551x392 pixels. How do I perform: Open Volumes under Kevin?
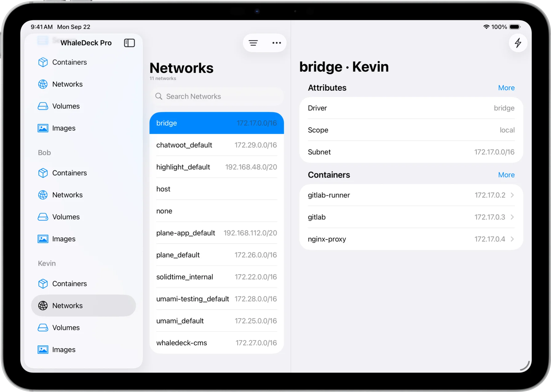66,327
